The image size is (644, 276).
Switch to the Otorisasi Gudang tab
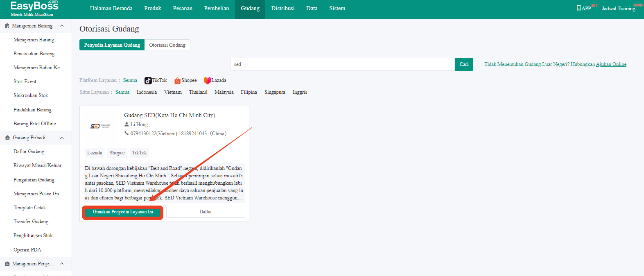tap(167, 45)
